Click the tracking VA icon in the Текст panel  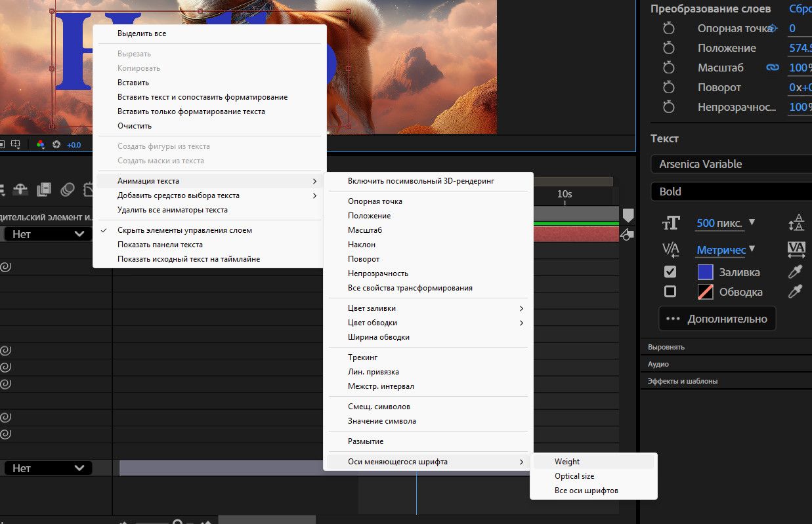[x=796, y=249]
